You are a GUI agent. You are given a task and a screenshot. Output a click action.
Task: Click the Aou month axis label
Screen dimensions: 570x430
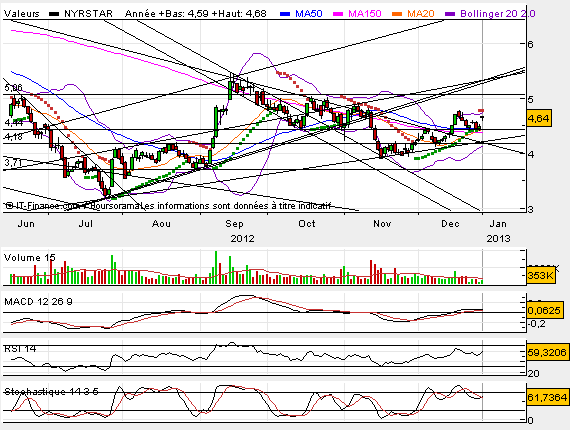point(161,224)
